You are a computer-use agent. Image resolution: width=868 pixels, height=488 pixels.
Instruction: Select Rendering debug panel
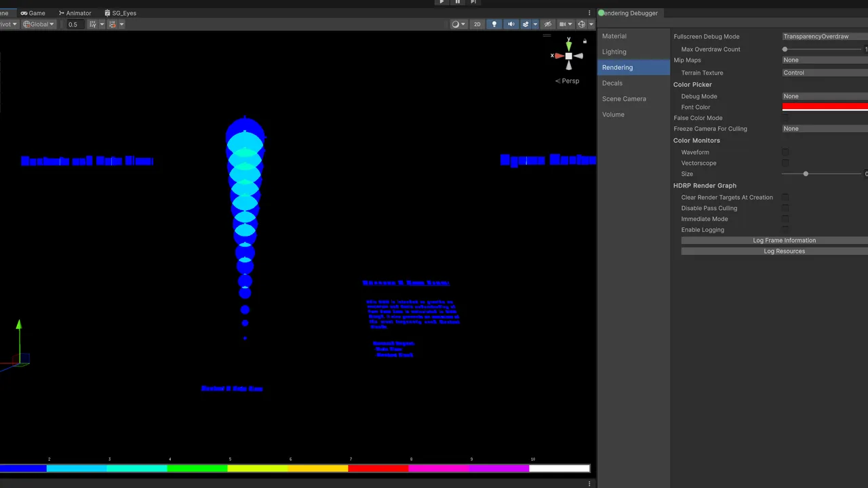coord(633,67)
